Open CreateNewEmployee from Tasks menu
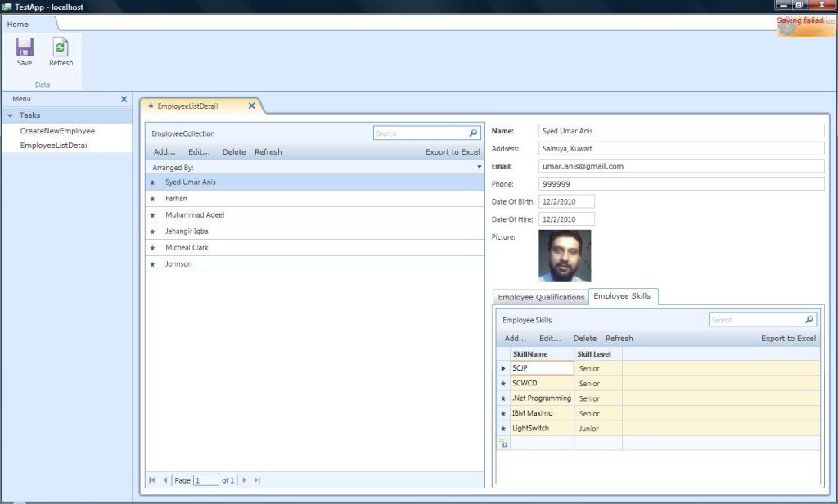Screen dimensions: 838x504 [x=58, y=131]
